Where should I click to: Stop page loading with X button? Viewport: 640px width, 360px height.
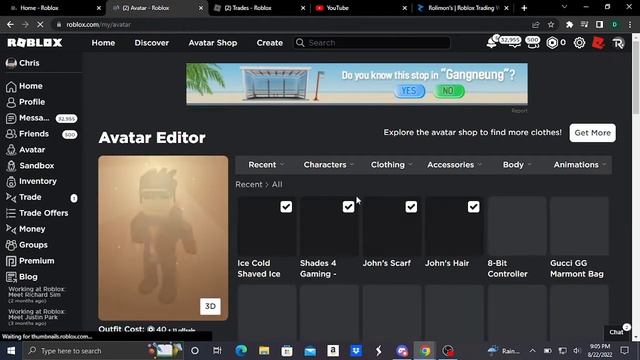40,24
